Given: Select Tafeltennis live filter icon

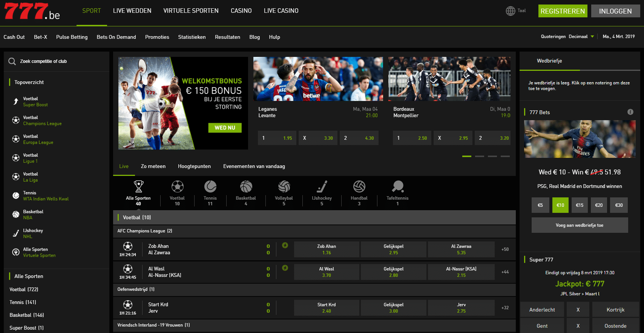Looking at the screenshot, I should coord(397,186).
